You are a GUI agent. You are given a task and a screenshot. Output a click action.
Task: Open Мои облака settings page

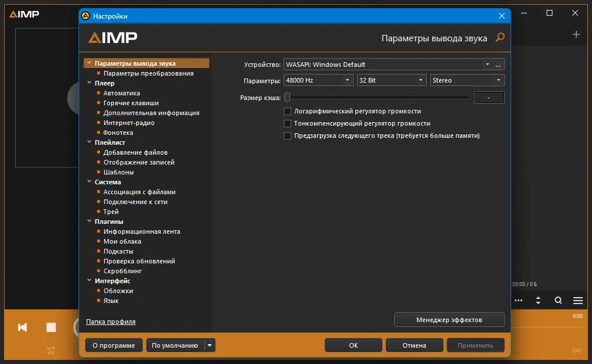coord(122,241)
